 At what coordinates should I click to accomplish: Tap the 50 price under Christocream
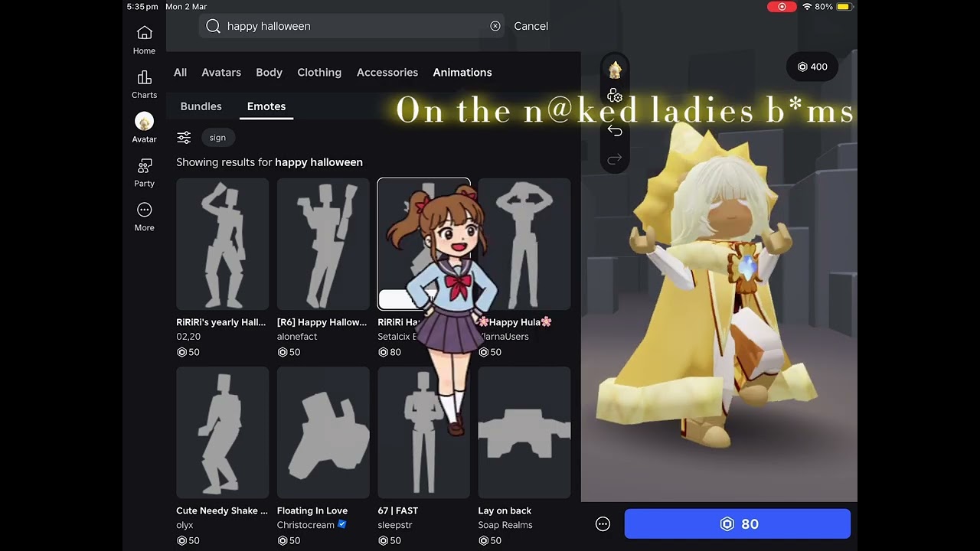pos(289,540)
